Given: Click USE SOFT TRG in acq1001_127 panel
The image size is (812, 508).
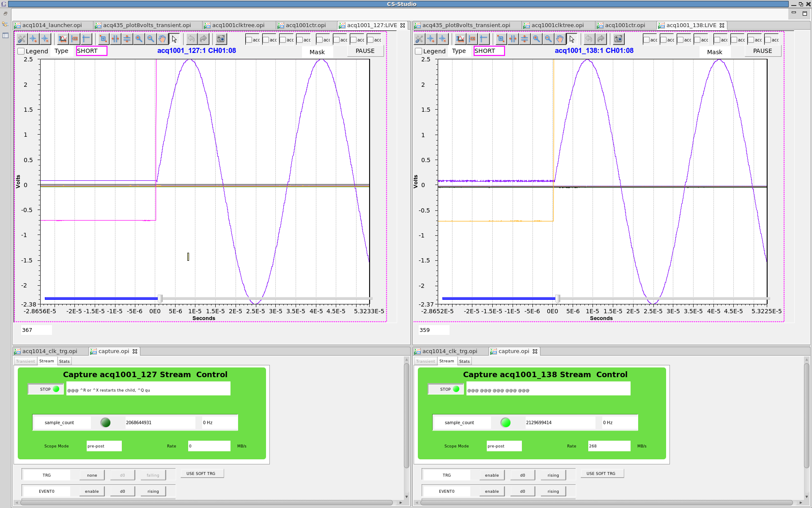Looking at the screenshot, I should (x=201, y=474).
